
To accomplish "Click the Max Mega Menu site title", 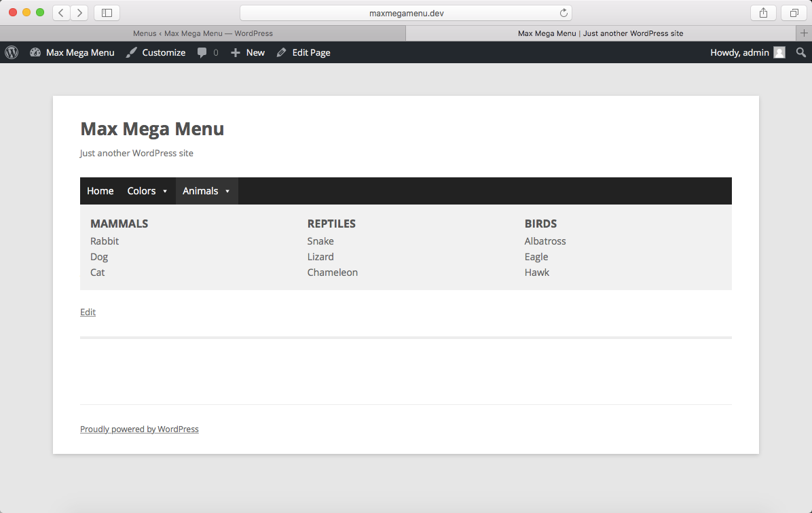I will pyautogui.click(x=152, y=128).
